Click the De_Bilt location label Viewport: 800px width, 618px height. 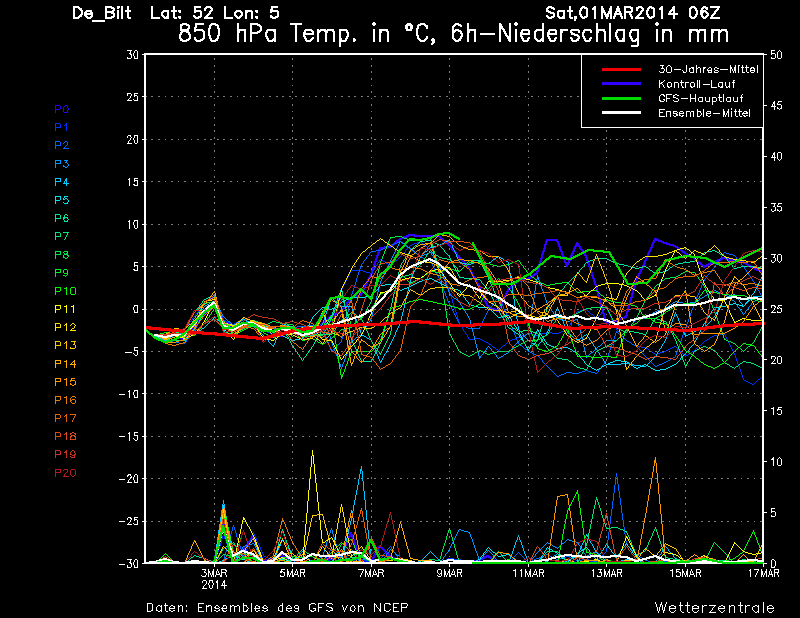(102, 13)
